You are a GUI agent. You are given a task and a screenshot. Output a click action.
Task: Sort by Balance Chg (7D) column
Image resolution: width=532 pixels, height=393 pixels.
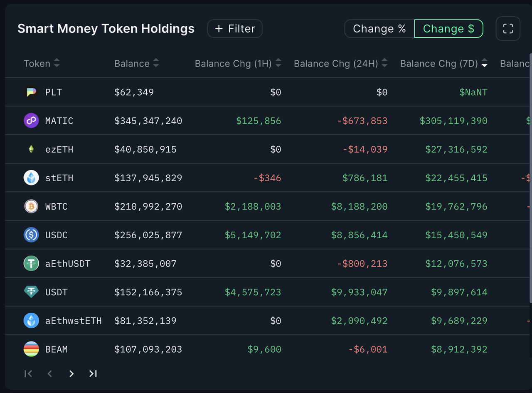coord(444,64)
